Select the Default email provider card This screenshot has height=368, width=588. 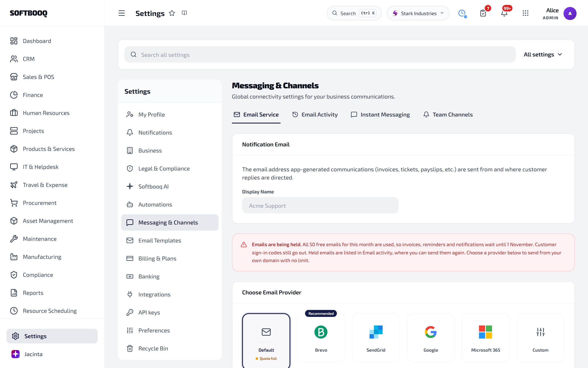266,340
